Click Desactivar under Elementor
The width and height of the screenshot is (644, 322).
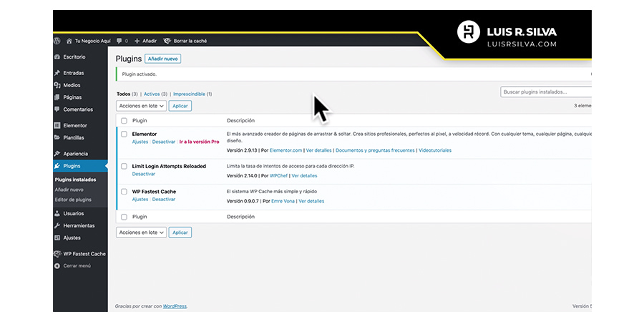point(163,142)
